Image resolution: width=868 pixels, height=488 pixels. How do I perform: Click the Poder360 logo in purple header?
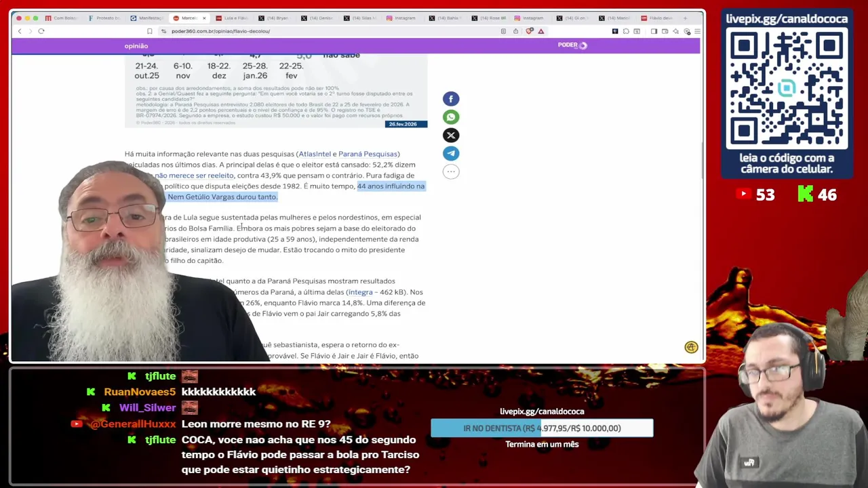pyautogui.click(x=572, y=45)
